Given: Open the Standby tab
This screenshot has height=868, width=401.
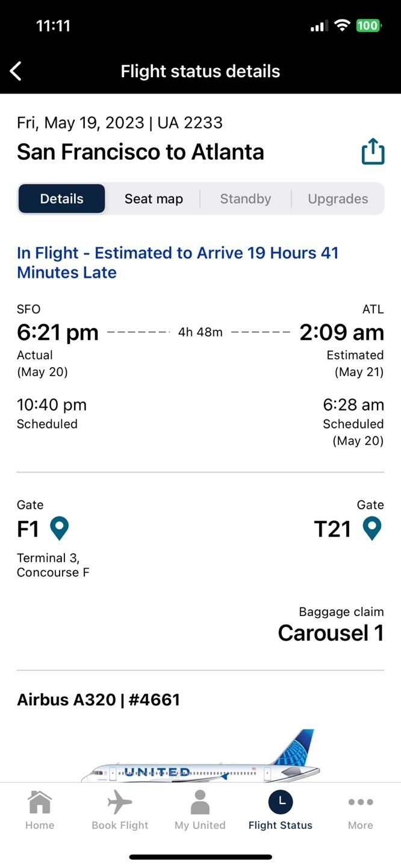Looking at the screenshot, I should (245, 198).
